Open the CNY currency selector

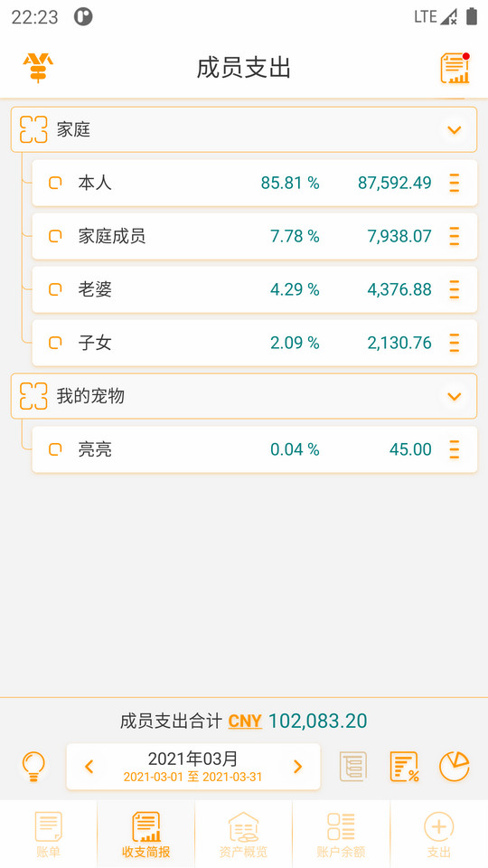pos(245,722)
